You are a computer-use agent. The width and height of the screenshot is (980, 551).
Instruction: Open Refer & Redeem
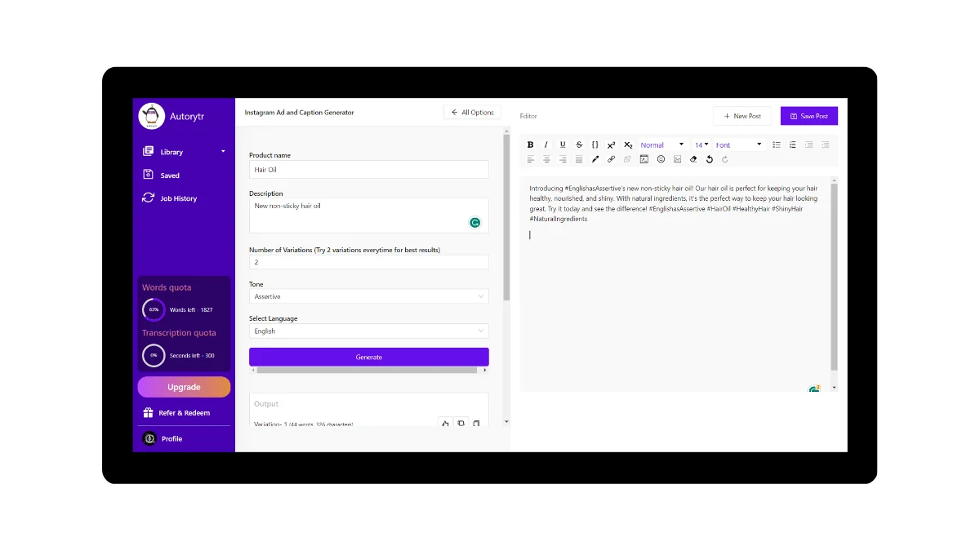coord(176,413)
